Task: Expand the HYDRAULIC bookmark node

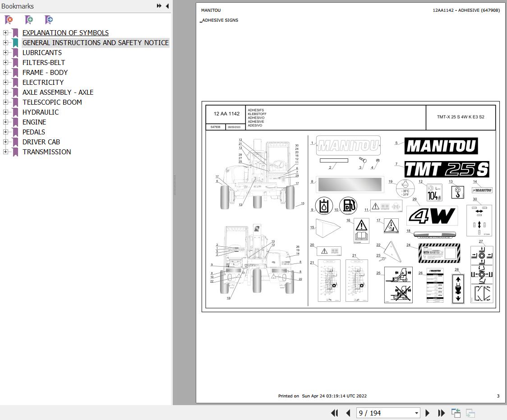Action: (x=5, y=112)
